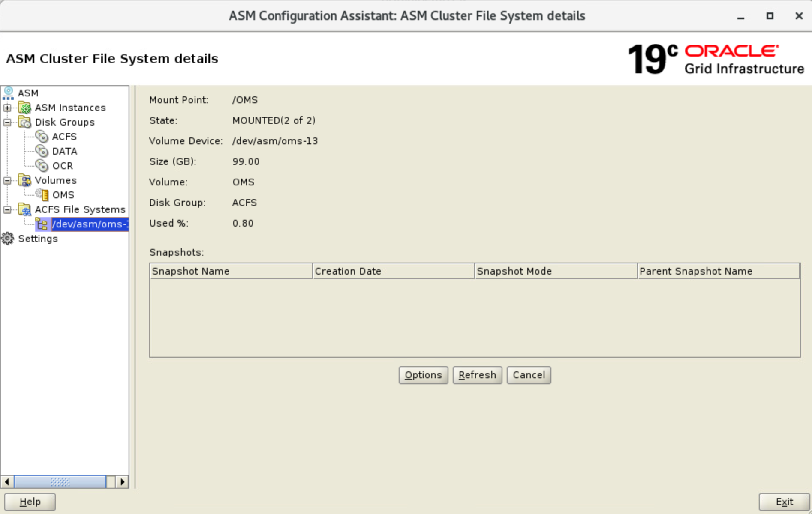This screenshot has height=514, width=812.
Task: Open the OCR disk group entry
Action: (x=63, y=166)
